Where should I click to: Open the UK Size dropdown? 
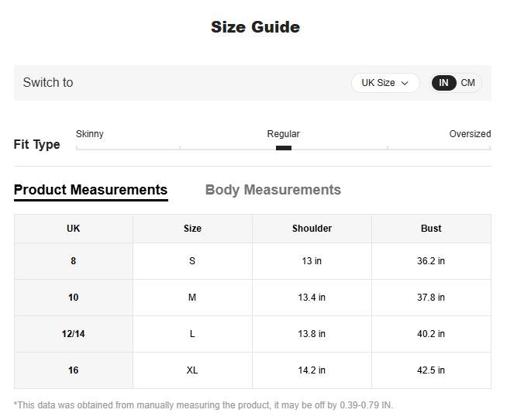point(385,83)
